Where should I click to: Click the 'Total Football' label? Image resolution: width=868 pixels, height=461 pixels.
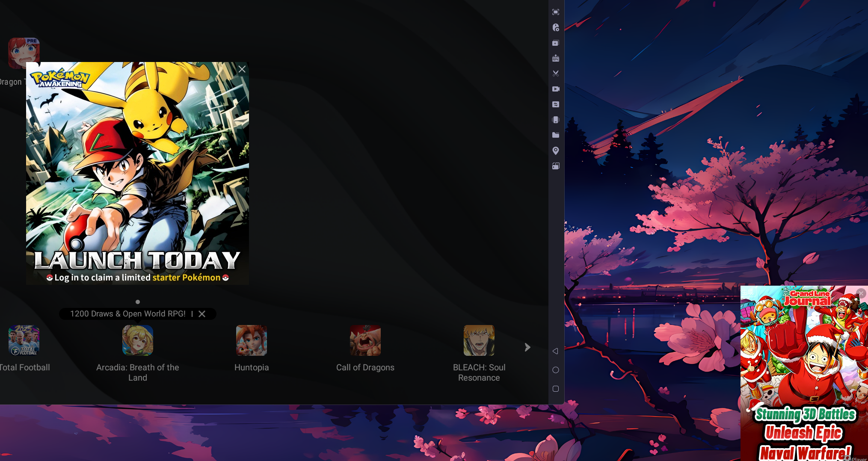pyautogui.click(x=25, y=367)
